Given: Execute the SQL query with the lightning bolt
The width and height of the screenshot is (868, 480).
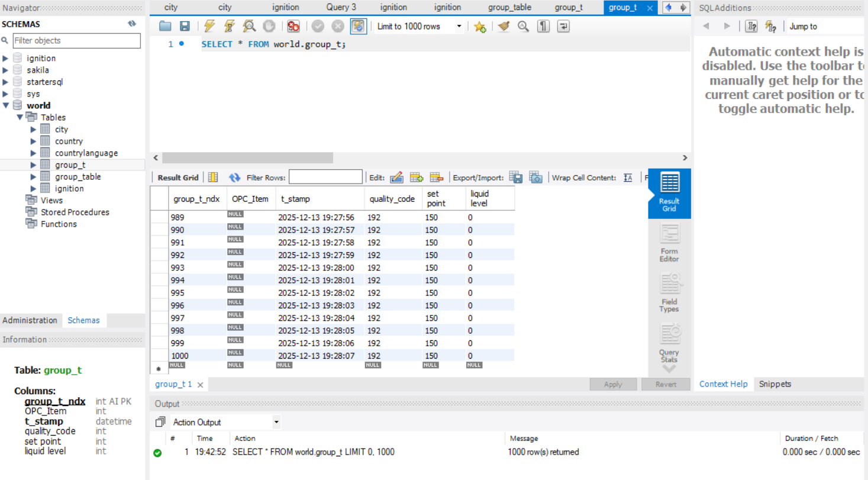Looking at the screenshot, I should click(x=209, y=26).
